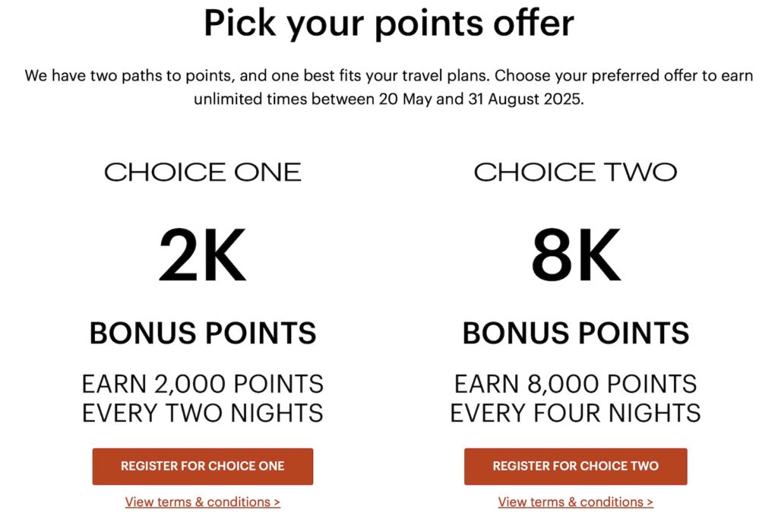
Task: Click 'BONUS POINTS' label beneath 8K
Action: click(x=575, y=333)
